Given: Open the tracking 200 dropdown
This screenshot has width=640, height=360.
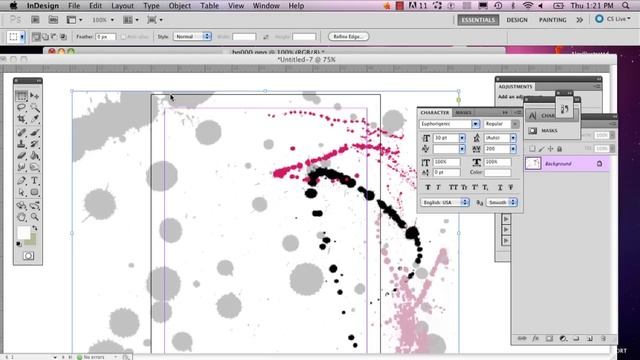Looking at the screenshot, I should [513, 149].
